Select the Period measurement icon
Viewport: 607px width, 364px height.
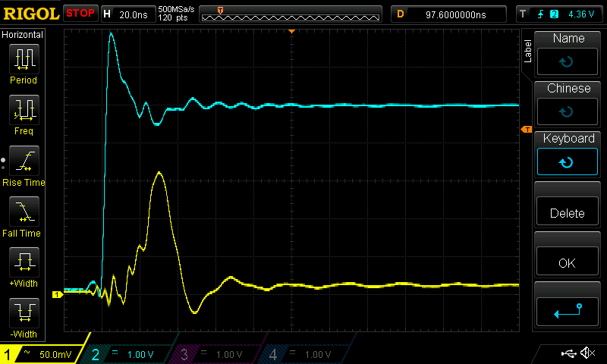pos(24,59)
